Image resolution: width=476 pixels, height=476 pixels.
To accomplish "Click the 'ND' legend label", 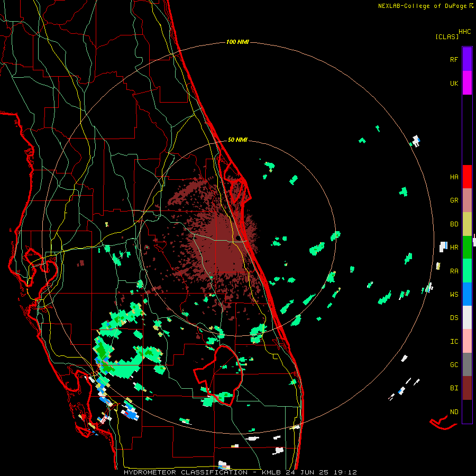I will tap(454, 412).
